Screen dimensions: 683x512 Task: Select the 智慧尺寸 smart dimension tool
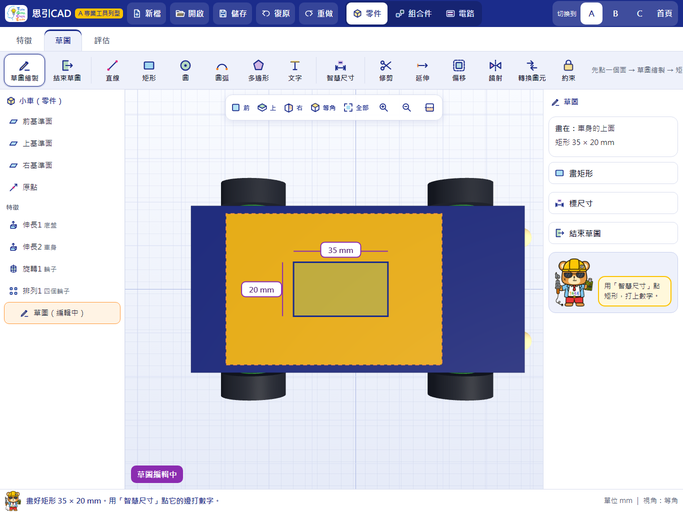(x=341, y=70)
